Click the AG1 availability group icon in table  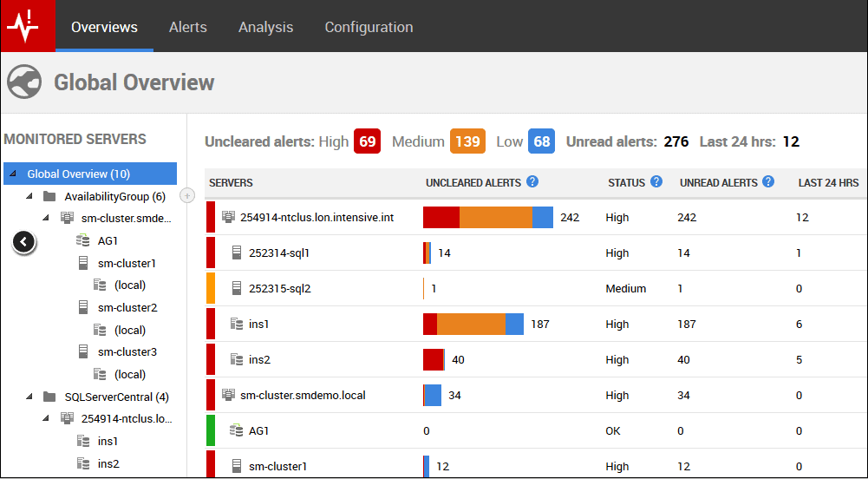[237, 430]
